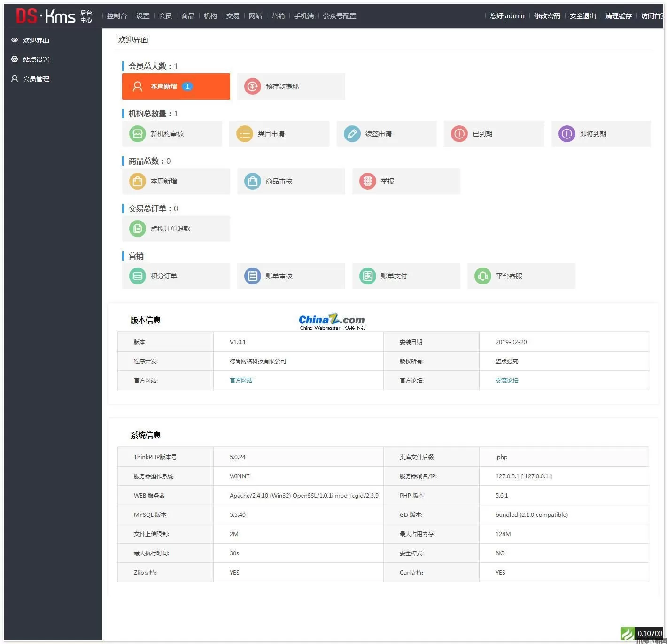Open the 已到期 expired institutions icon
Screen dimensions: 667x644
459,134
